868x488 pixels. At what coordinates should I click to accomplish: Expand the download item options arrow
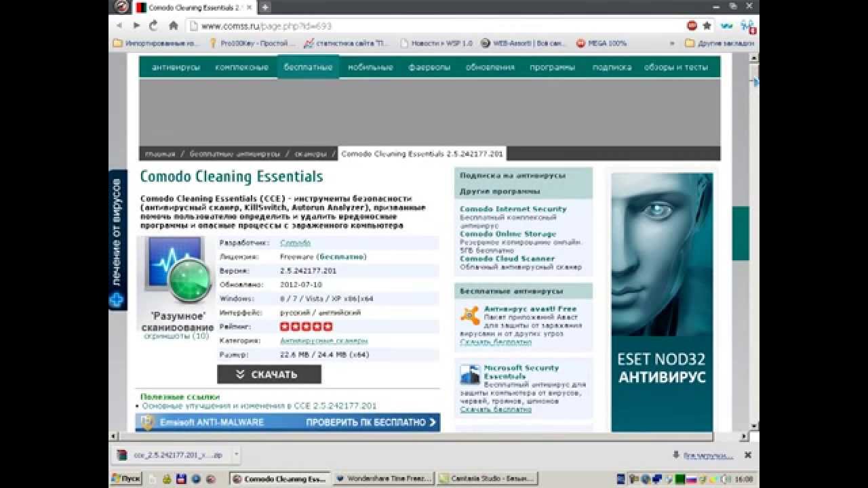pos(236,455)
